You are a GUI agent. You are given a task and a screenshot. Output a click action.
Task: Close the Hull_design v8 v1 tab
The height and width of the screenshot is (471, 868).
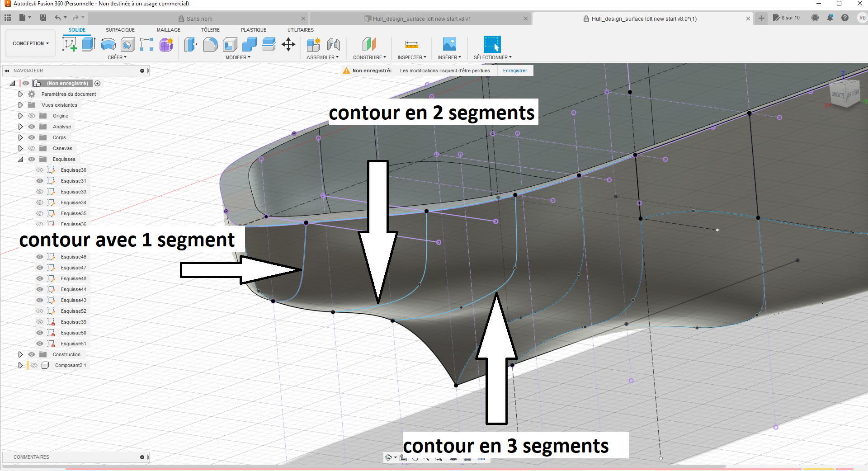tap(525, 19)
